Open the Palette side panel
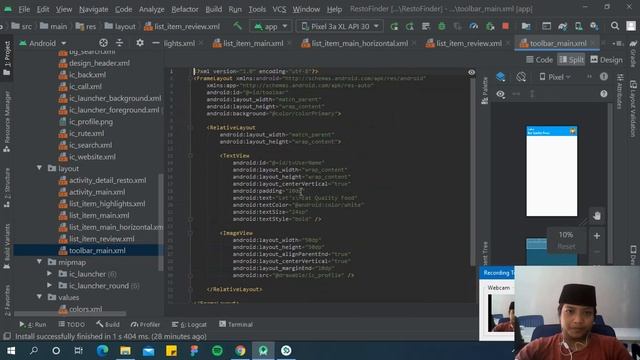The height and width of the screenshot is (360, 640). tap(485, 91)
